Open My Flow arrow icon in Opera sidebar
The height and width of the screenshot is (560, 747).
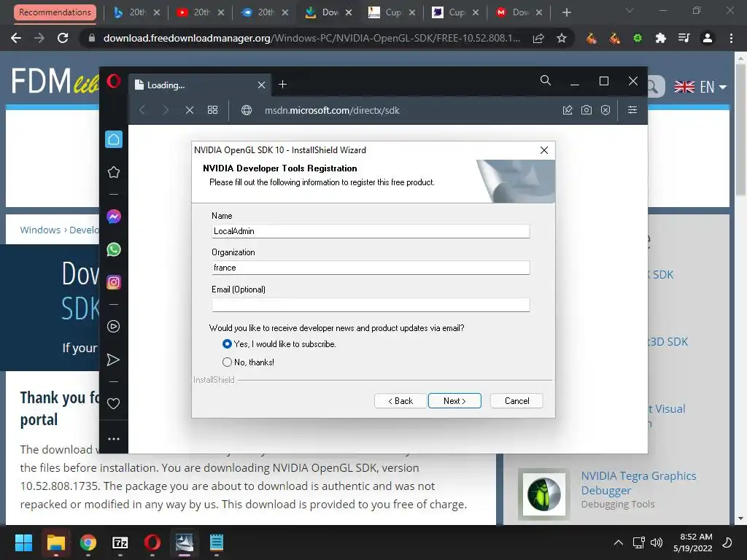tap(113, 359)
